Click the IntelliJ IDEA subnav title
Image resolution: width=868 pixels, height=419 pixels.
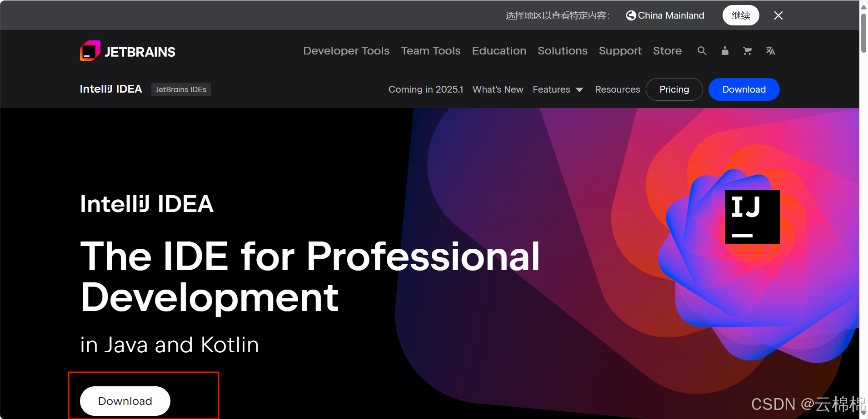111,89
